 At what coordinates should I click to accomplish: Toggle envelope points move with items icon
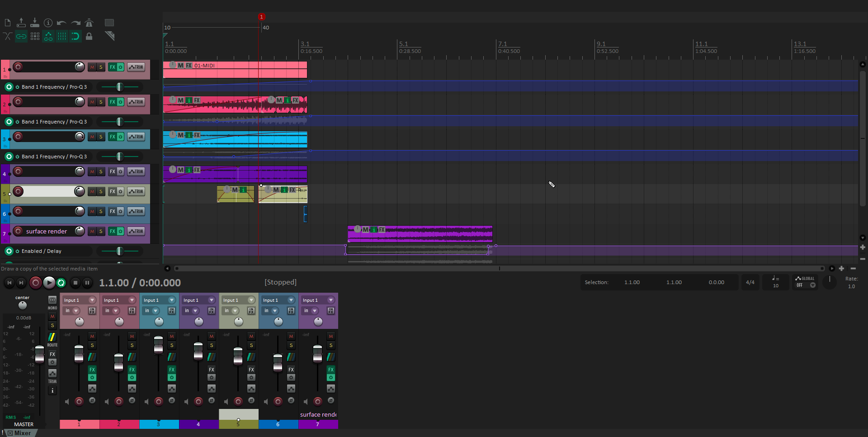[48, 36]
